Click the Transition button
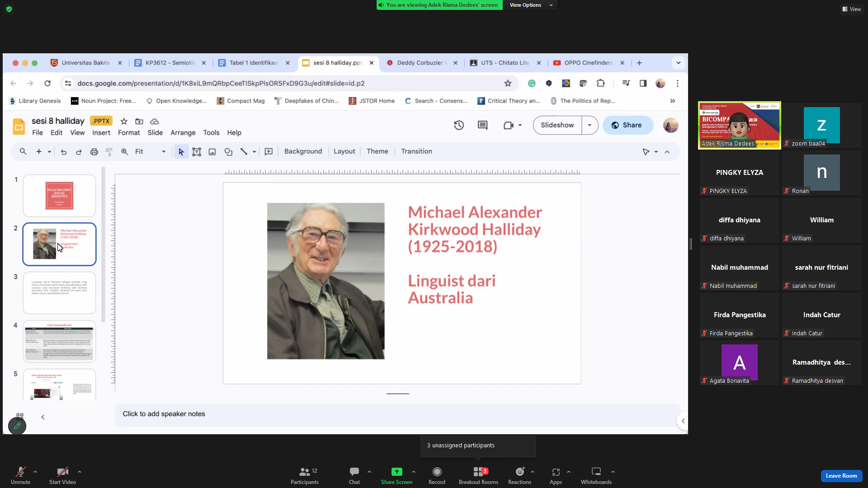 (416, 151)
